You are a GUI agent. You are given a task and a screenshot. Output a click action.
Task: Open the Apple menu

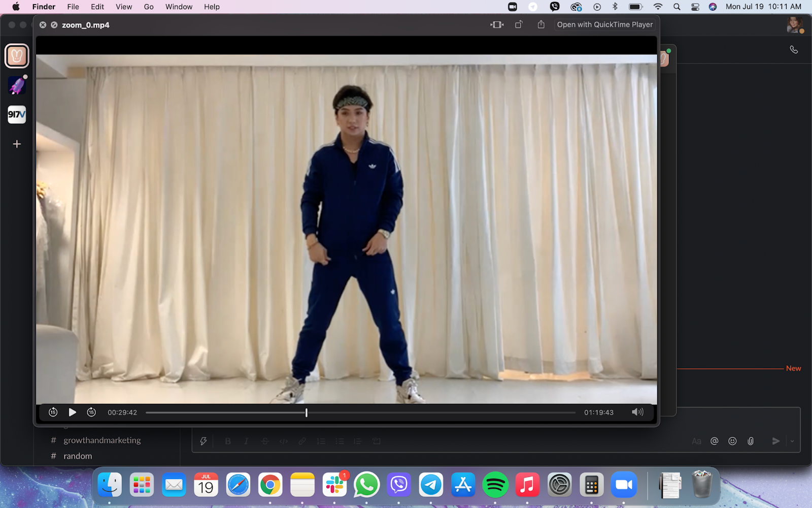point(16,7)
